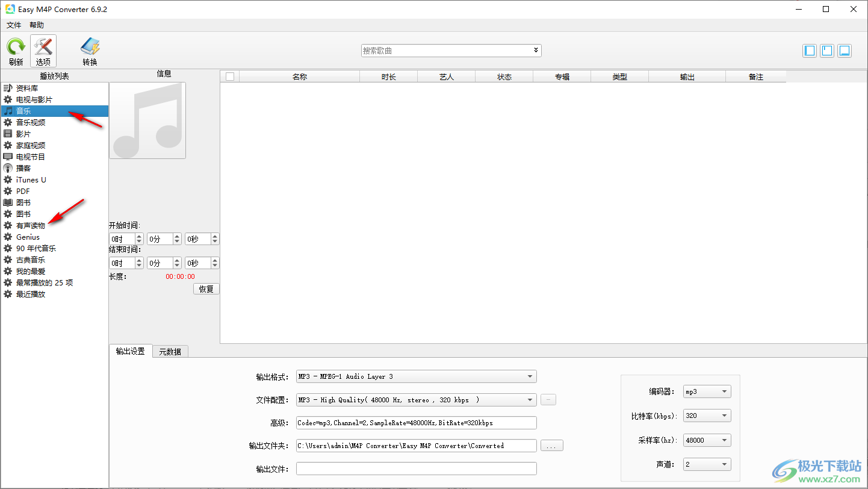Click gear icon of second 图书 entry
This screenshot has width=868, height=489.
pos(8,214)
